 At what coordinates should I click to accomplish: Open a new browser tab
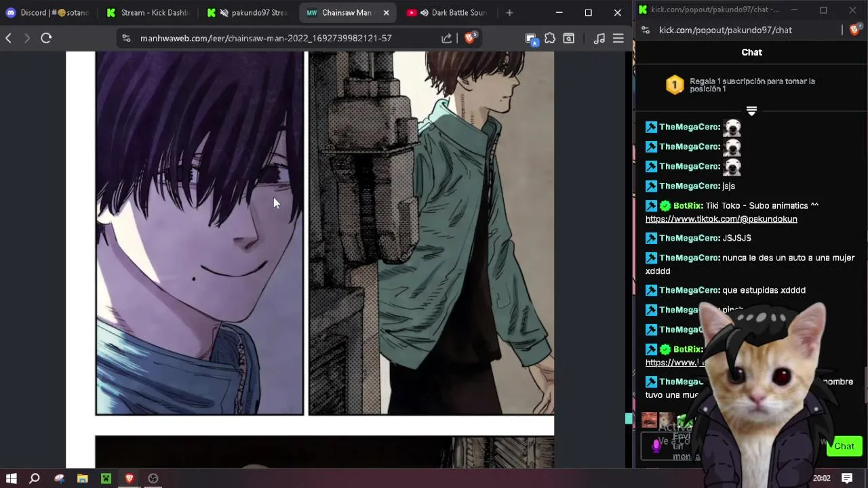tap(509, 12)
